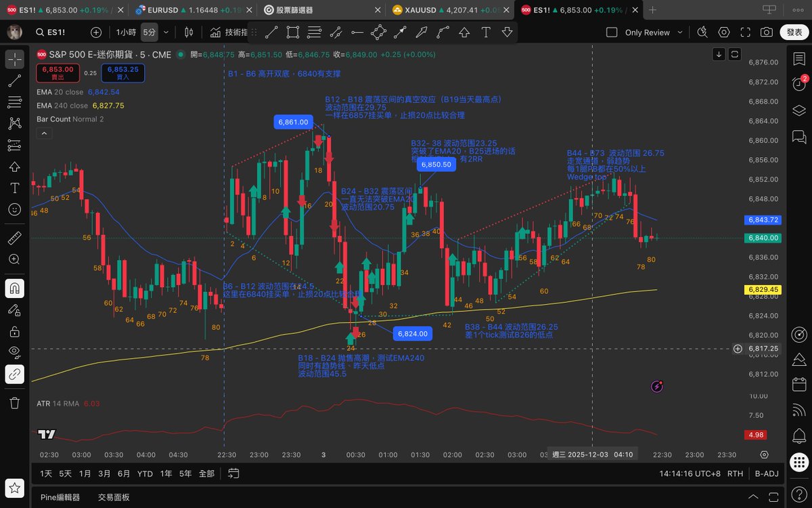Switch to the XAUUSD tab
The width and height of the screenshot is (812, 508).
[x=449, y=10]
